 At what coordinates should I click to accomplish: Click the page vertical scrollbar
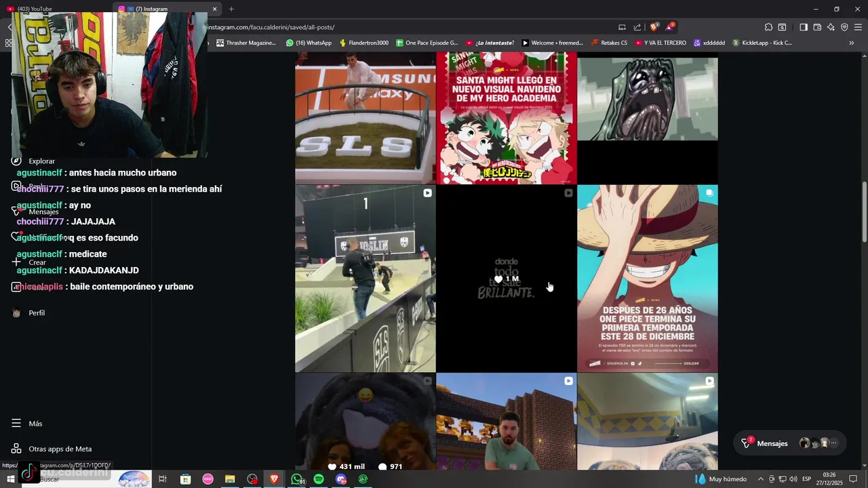[864, 211]
